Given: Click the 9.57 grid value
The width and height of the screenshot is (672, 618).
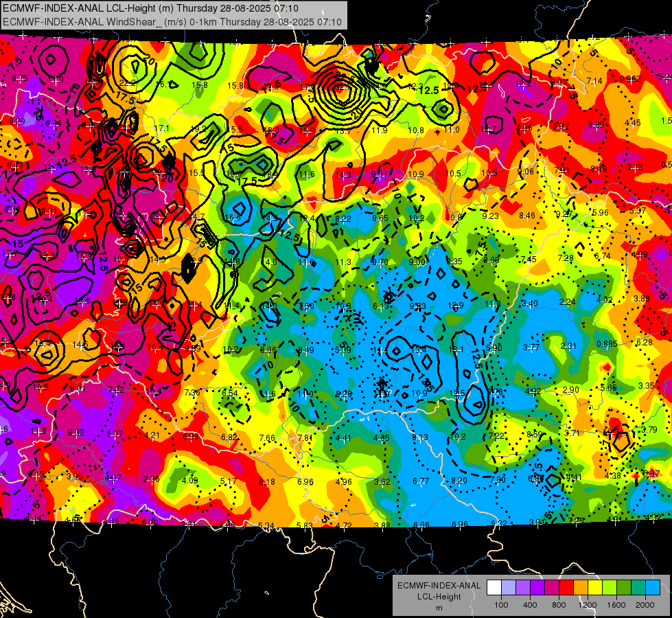Looking at the screenshot, I should tap(380, 174).
